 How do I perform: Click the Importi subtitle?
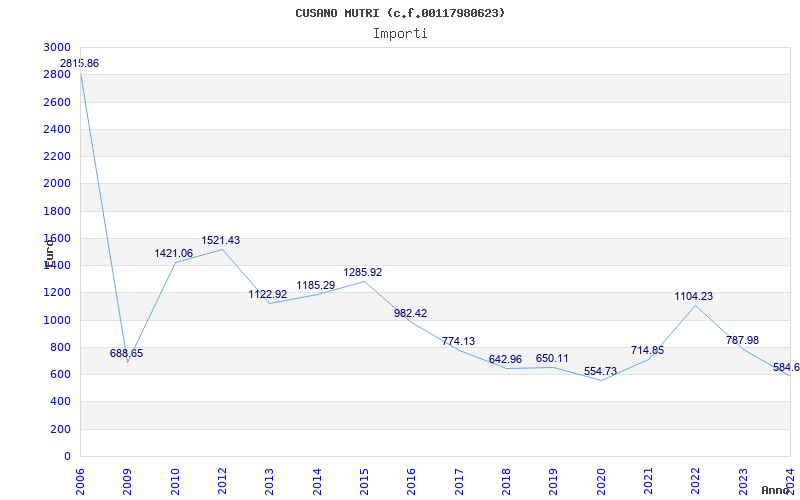(400, 34)
